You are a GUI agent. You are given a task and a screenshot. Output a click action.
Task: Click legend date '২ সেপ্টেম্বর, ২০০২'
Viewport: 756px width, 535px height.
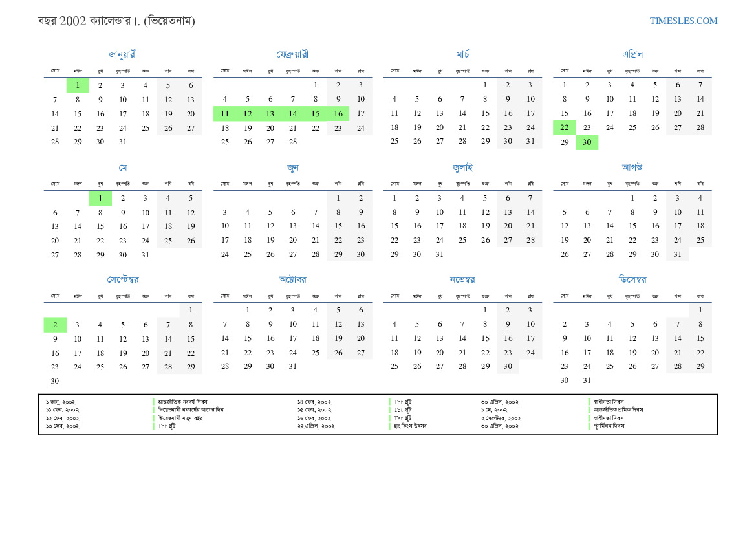coord(501,419)
